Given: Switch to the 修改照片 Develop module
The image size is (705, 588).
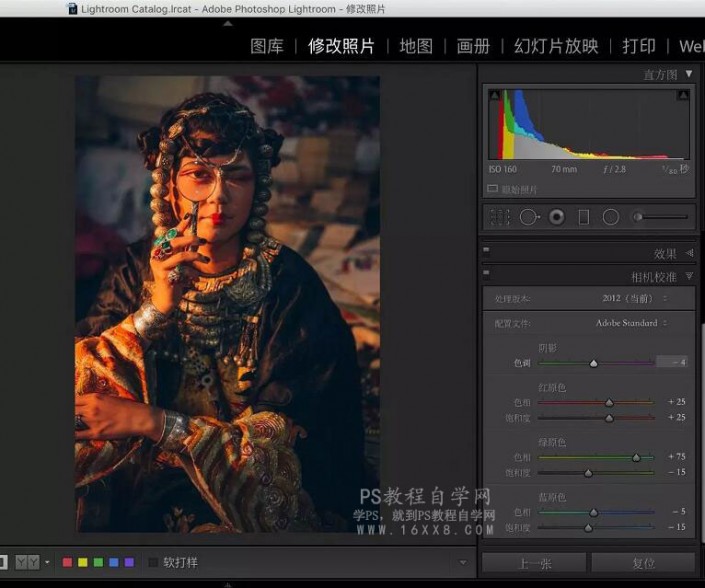Looking at the screenshot, I should tap(341, 46).
